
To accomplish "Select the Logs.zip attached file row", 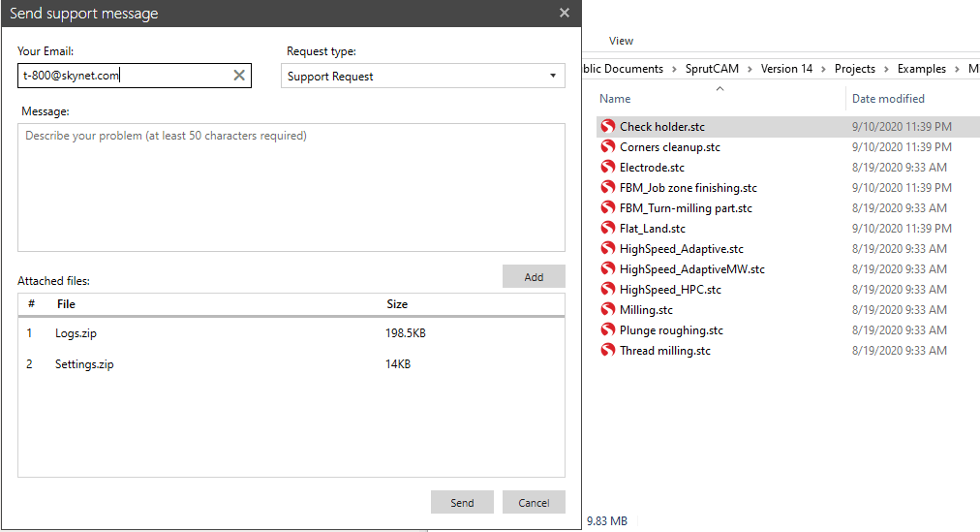I will pyautogui.click(x=291, y=333).
